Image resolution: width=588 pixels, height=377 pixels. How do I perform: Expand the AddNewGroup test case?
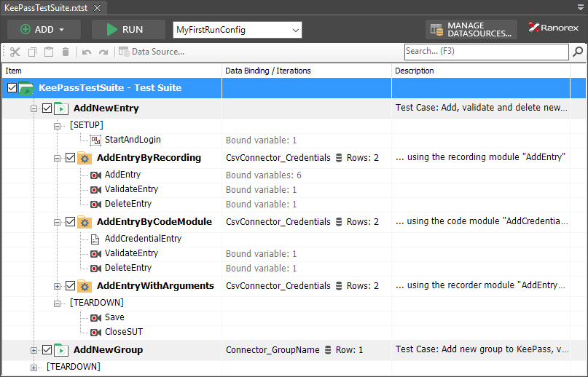(x=34, y=350)
